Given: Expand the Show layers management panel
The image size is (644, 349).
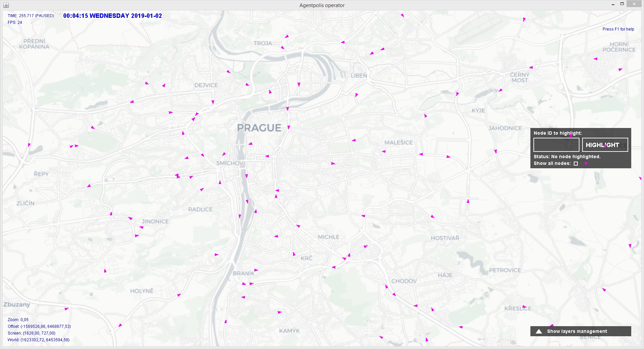Looking at the screenshot, I should (580, 331).
